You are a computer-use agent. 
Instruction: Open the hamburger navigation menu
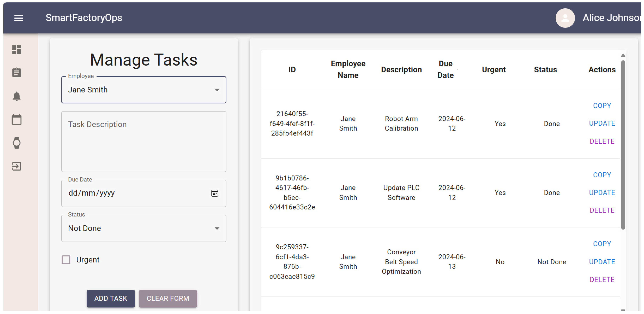click(19, 18)
